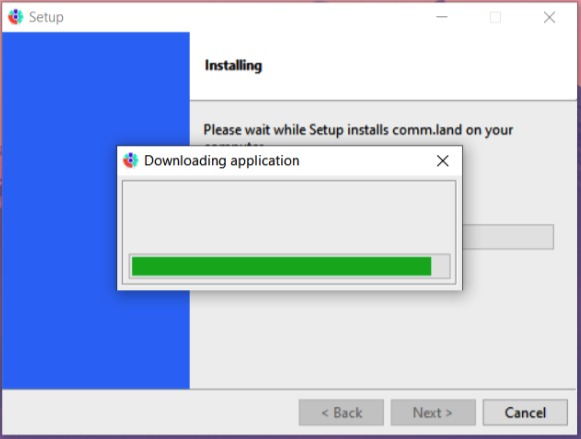Screen dimensions: 581x439
Task: Minimize the Setup window
Action: pyautogui.click(x=442, y=17)
